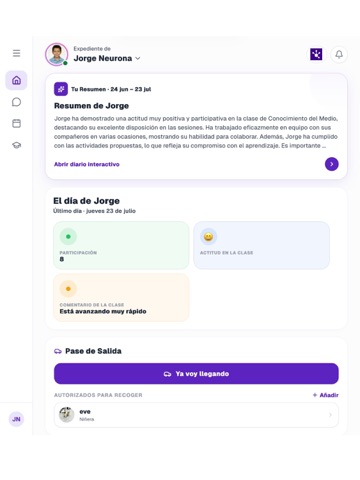
Task: Open the hamburger menu in the sidebar
Action: tap(16, 53)
